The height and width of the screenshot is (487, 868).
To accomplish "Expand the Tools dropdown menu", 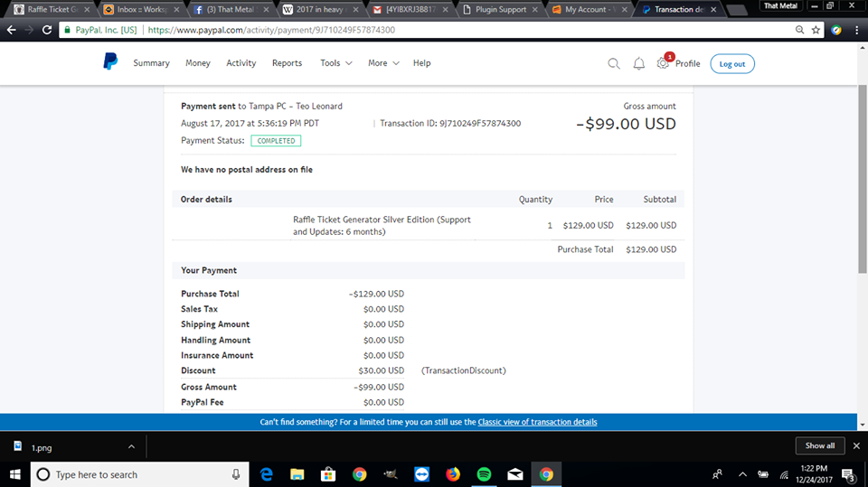I will click(x=335, y=63).
